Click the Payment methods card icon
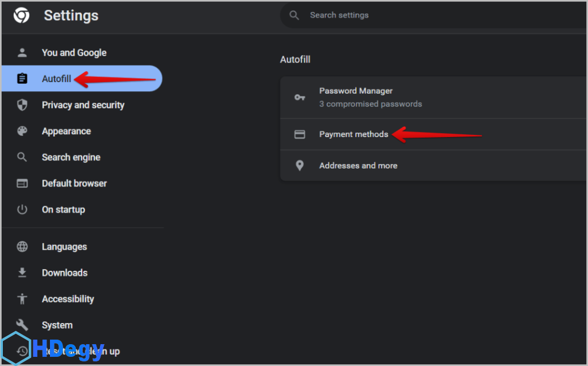This screenshot has width=588, height=366. [x=300, y=134]
